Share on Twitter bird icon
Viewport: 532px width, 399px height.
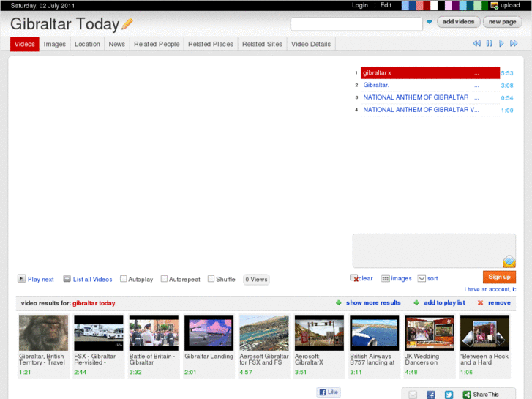point(449,395)
